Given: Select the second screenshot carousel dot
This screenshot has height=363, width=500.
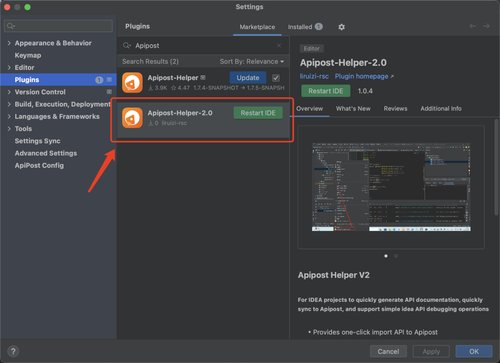Looking at the screenshot, I should coord(396,256).
